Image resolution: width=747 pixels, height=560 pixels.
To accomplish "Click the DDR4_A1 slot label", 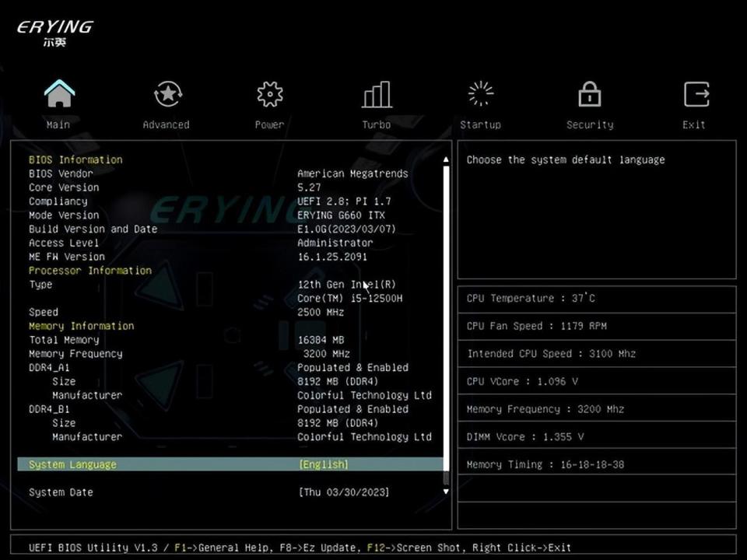I will tap(49, 368).
